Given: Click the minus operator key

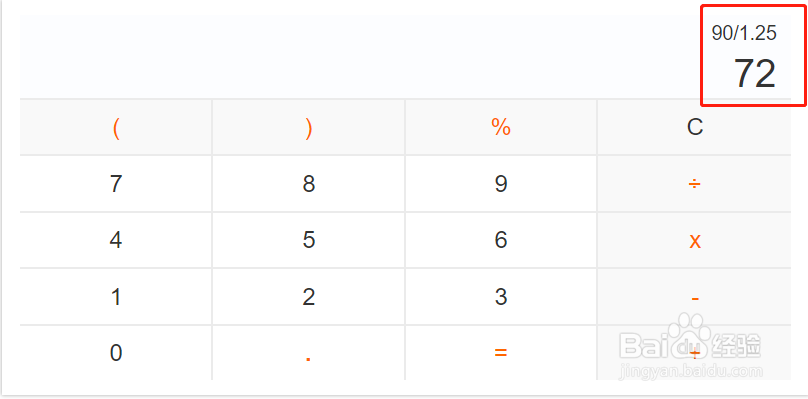Looking at the screenshot, I should tap(694, 297).
